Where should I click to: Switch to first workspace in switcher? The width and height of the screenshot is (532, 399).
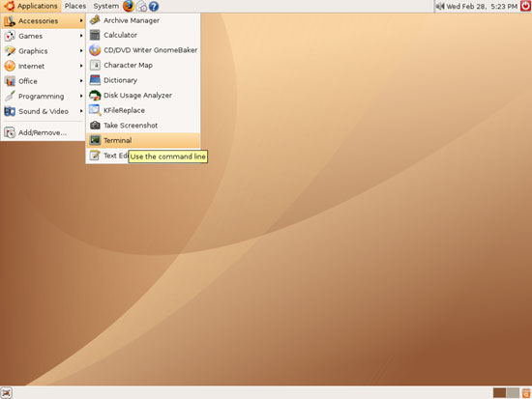tap(499, 393)
